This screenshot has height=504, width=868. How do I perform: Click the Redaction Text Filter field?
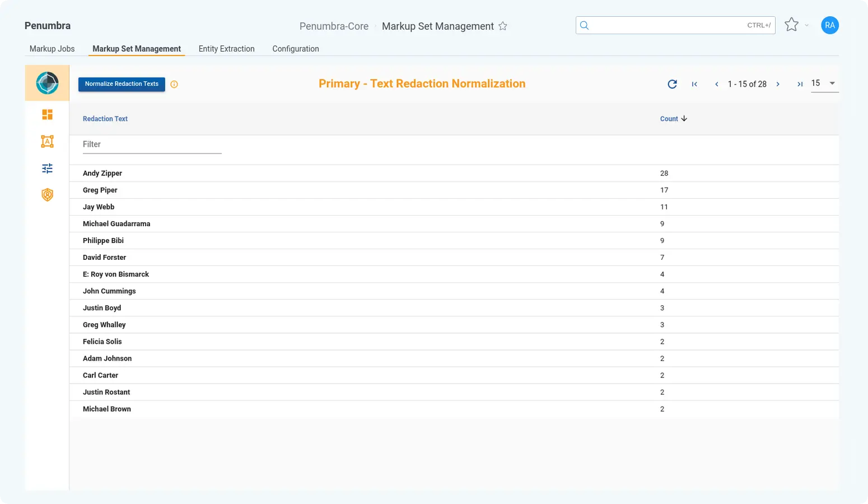click(152, 144)
